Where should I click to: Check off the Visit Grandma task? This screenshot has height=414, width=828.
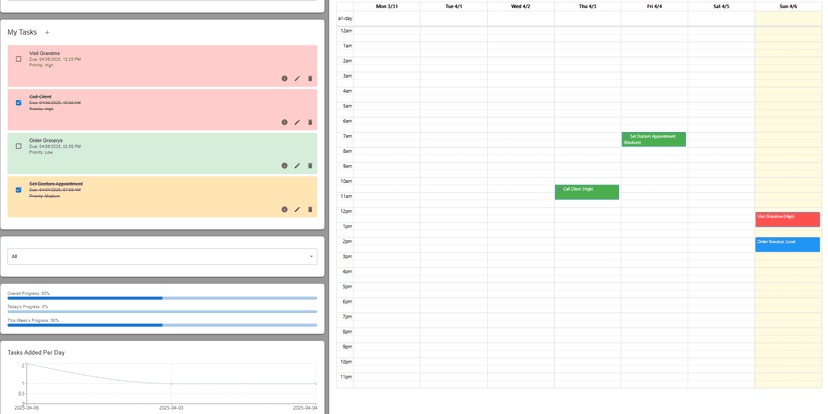point(18,59)
